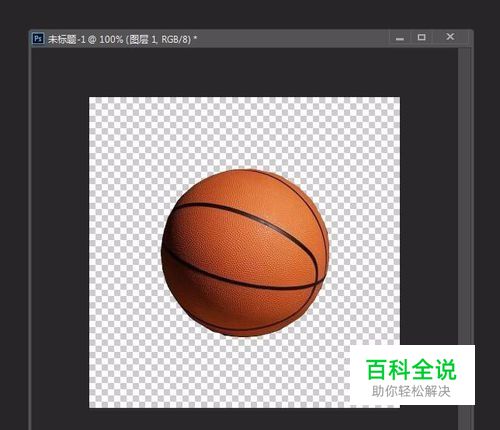Click the 助你轻松解决 slogan text

click(411, 391)
